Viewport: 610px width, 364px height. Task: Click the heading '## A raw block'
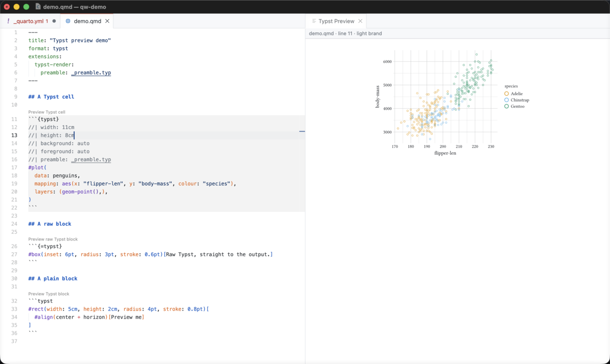click(x=50, y=224)
